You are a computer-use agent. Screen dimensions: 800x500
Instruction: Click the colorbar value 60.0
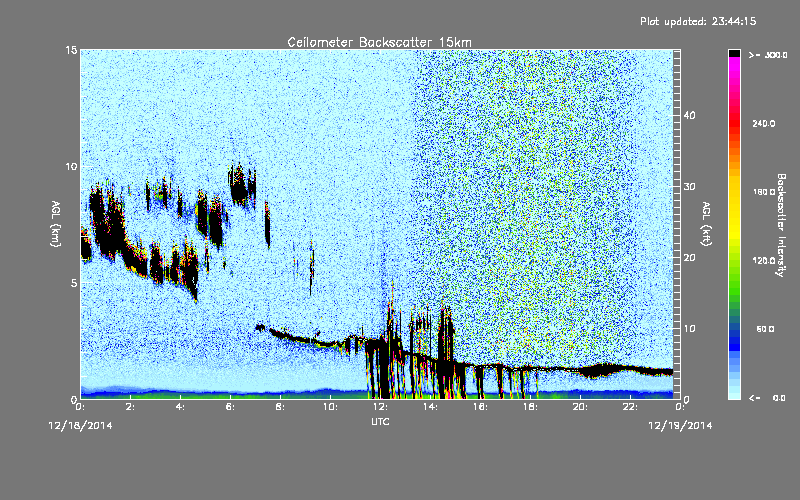[765, 329]
